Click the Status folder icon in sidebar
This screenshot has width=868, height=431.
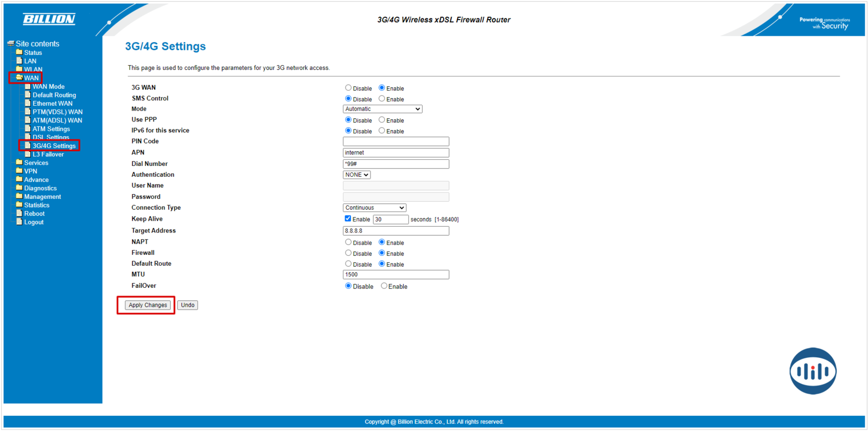pos(20,53)
